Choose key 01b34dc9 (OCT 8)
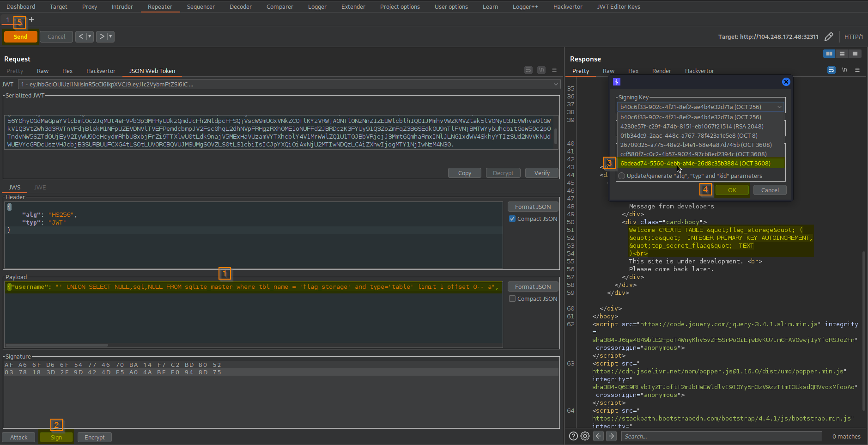Screen dimensions: 868x445 (700, 135)
